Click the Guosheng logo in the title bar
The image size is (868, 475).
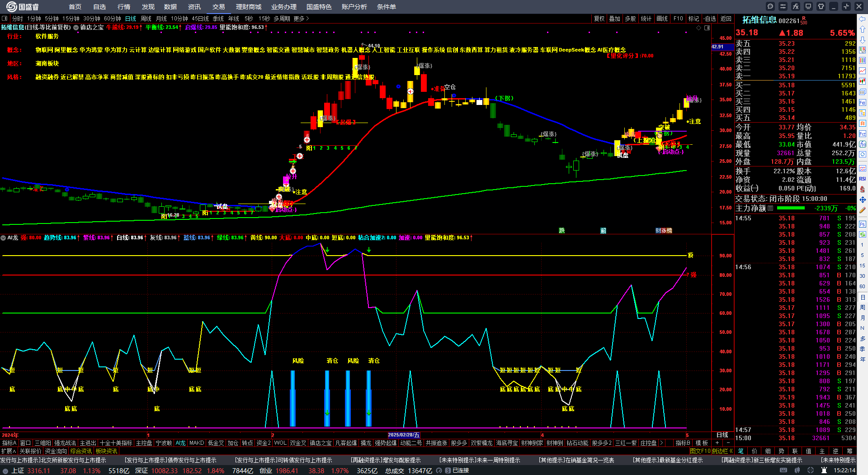click(x=22, y=6)
